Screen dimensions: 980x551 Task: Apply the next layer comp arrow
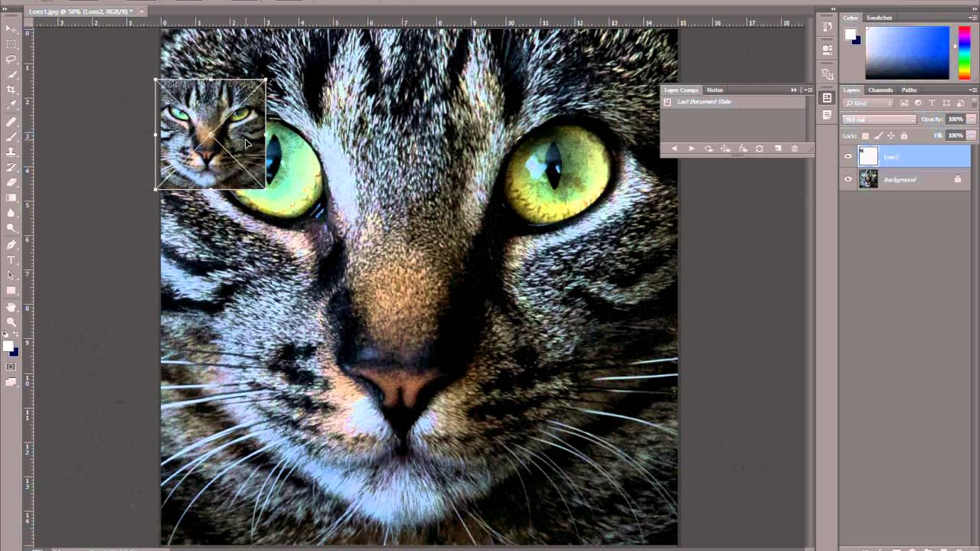[x=691, y=148]
